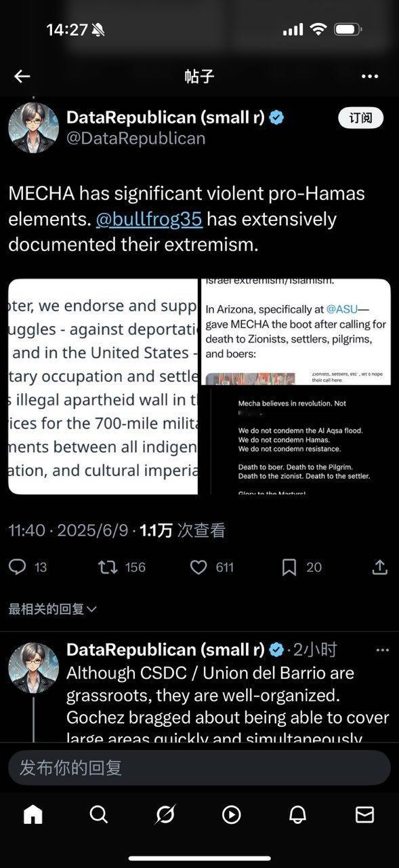Share the post with the upload icon
The width and height of the screenshot is (399, 868).
pyautogui.click(x=380, y=567)
